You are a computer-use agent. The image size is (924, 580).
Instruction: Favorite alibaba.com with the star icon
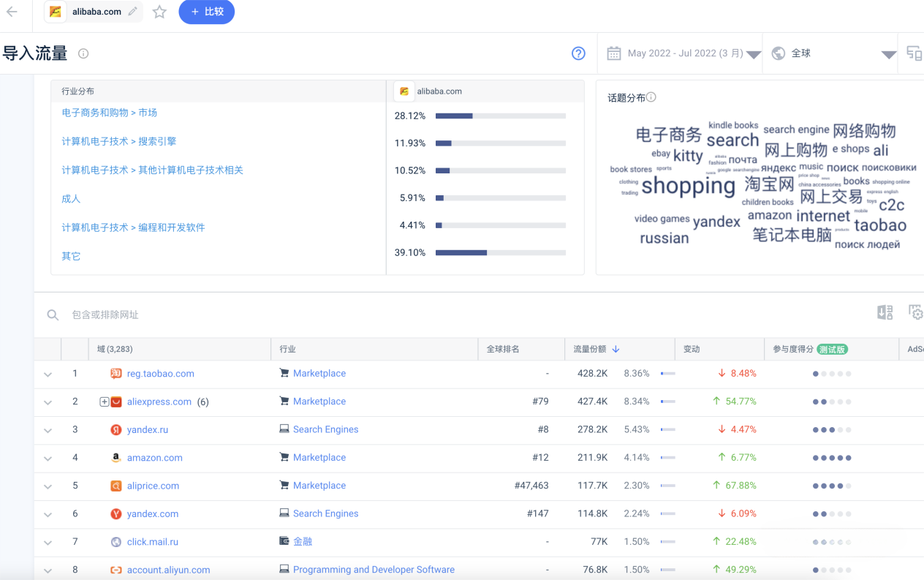[159, 12]
